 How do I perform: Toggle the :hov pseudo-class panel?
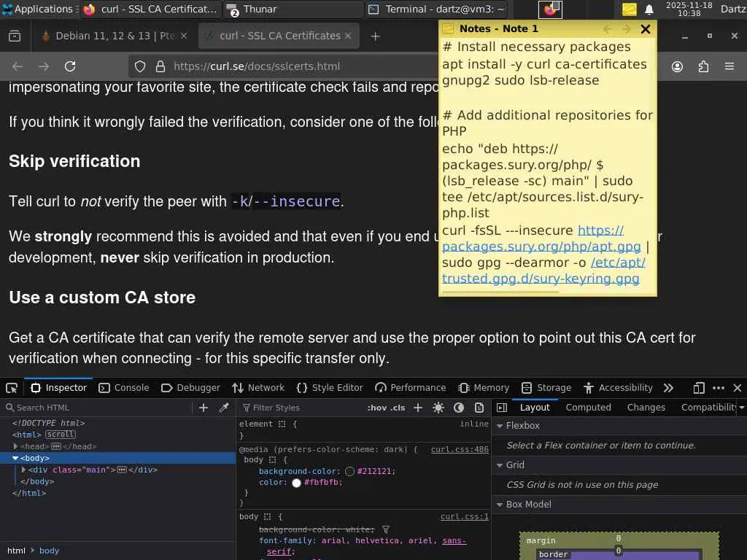tap(376, 408)
